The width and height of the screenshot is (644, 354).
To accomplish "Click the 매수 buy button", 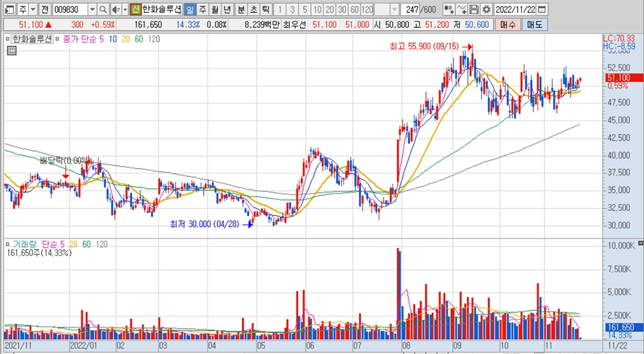I will tap(508, 24).
